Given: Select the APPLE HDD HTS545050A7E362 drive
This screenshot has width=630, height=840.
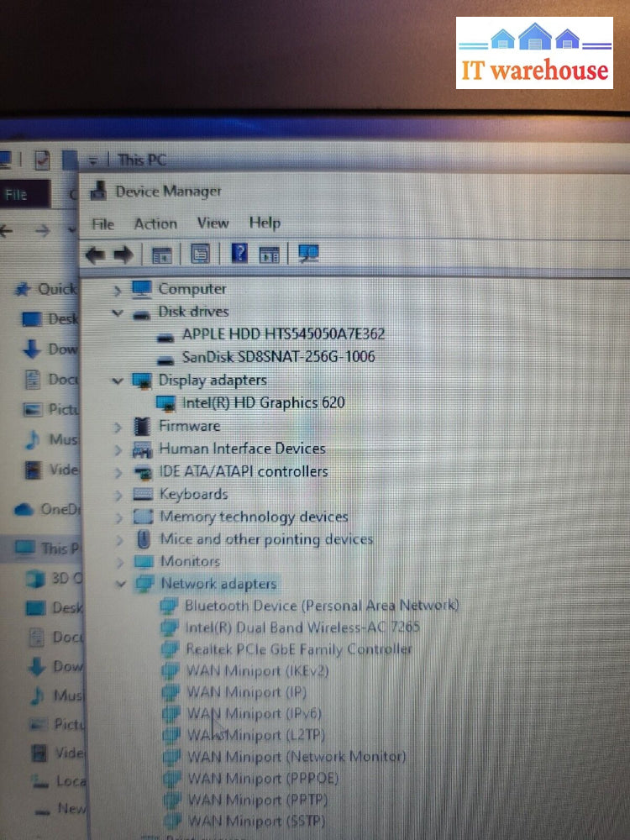Looking at the screenshot, I should pos(283,333).
